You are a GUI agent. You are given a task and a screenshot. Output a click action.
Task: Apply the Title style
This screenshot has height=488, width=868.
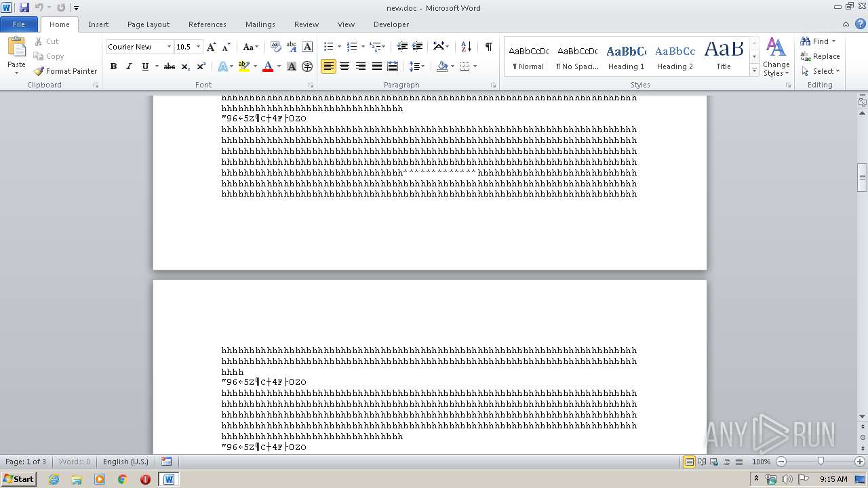(724, 55)
